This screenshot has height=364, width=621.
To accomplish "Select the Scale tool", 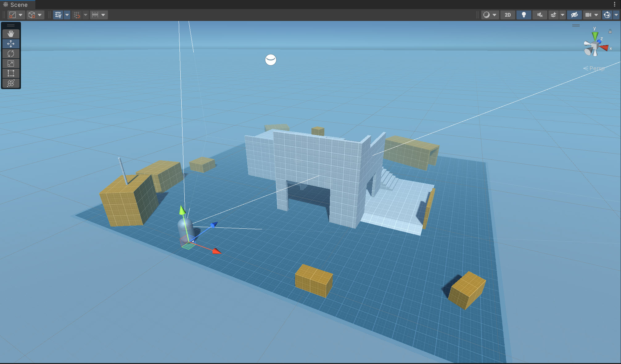I will click(11, 63).
